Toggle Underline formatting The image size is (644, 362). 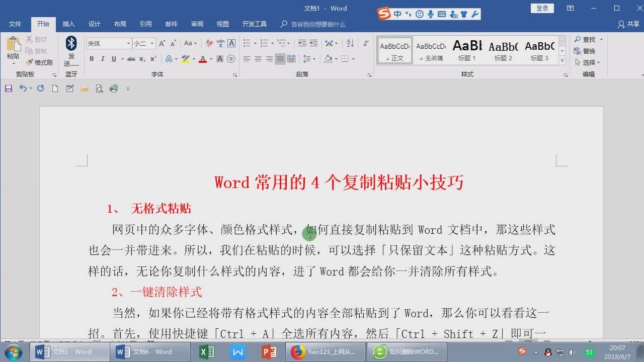tap(114, 59)
